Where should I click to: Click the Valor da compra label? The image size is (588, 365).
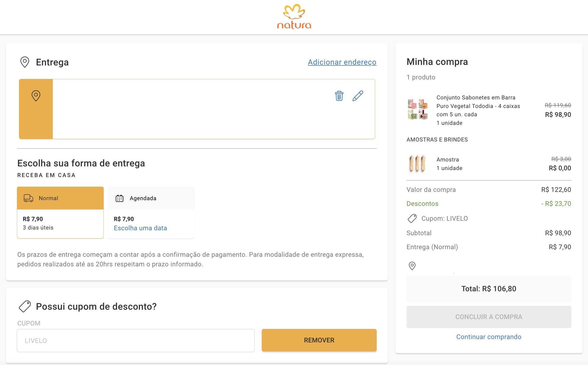click(431, 190)
